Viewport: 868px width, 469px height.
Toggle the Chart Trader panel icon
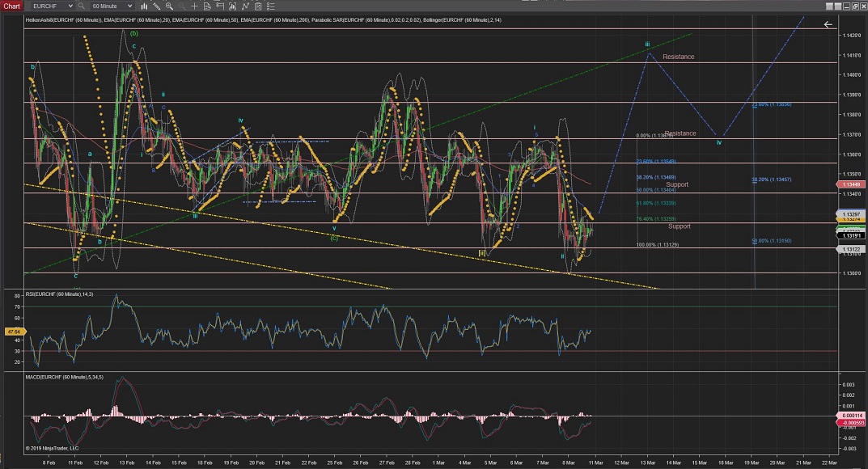[x=220, y=6]
